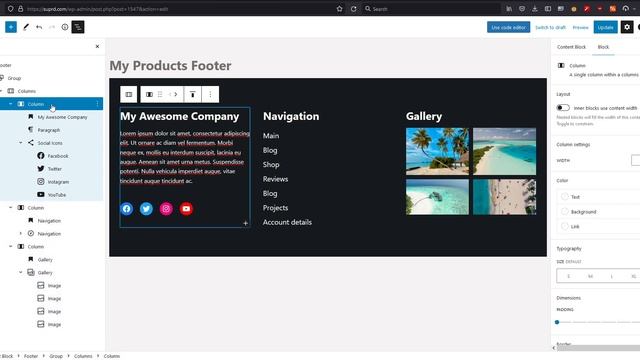The height and width of the screenshot is (360, 640).
Task: Click the blue block inserter plus button
Action: click(x=11, y=27)
